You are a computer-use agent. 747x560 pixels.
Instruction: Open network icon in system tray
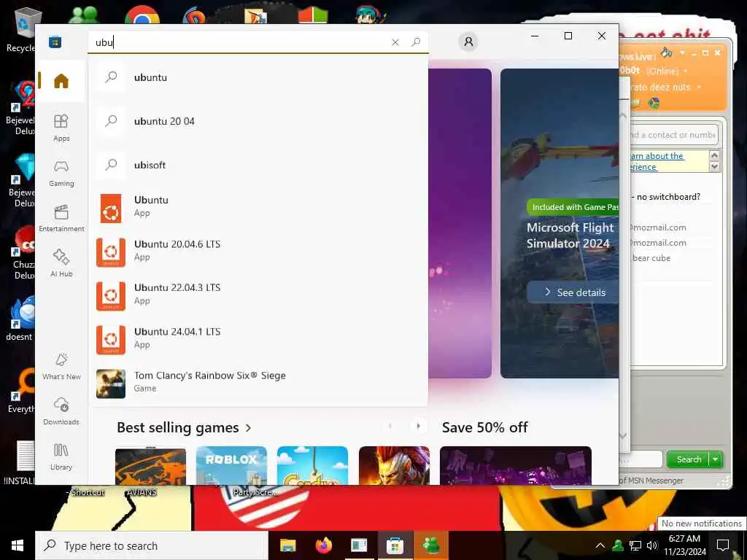pyautogui.click(x=635, y=545)
